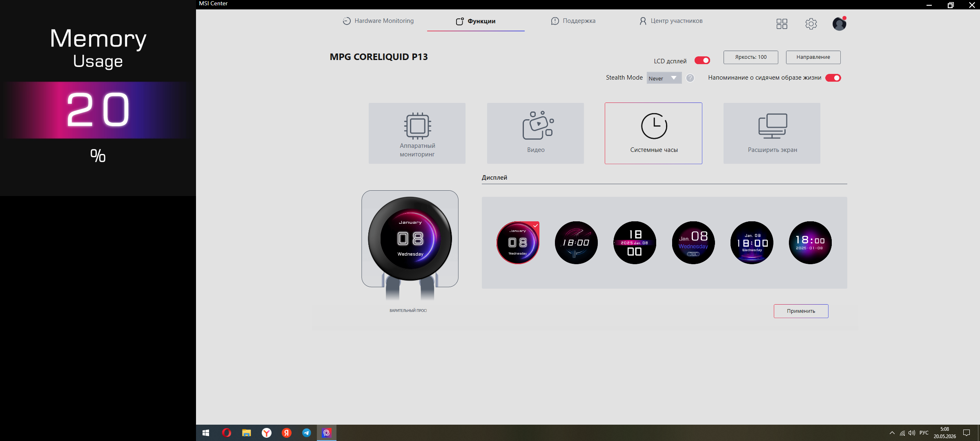The image size is (980, 441).
Task: Open the Hardware Monitoring tab
Action: [378, 21]
